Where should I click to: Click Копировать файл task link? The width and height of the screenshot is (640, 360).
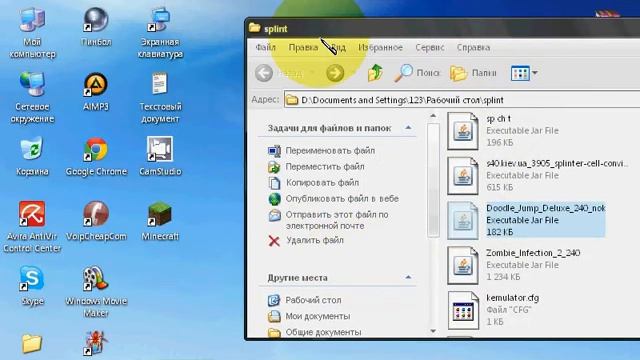322,182
